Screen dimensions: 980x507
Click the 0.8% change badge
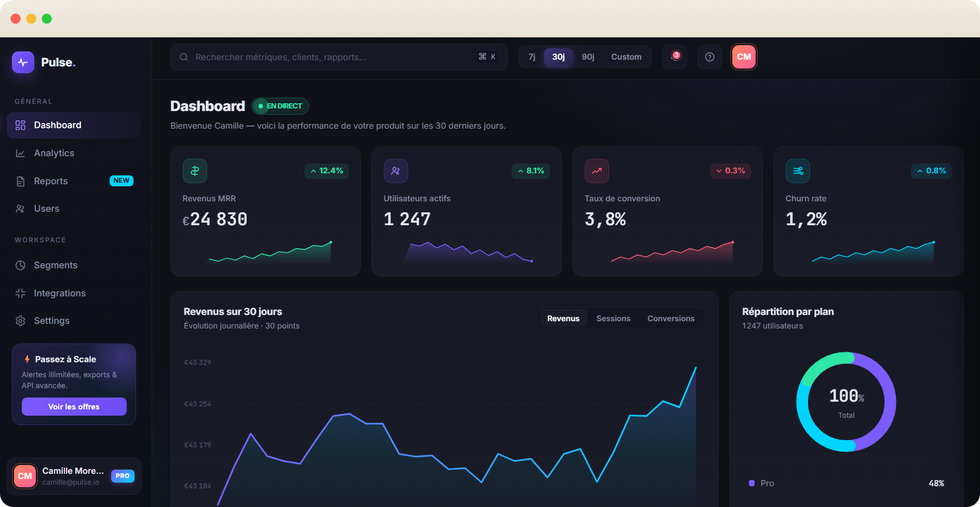click(931, 171)
